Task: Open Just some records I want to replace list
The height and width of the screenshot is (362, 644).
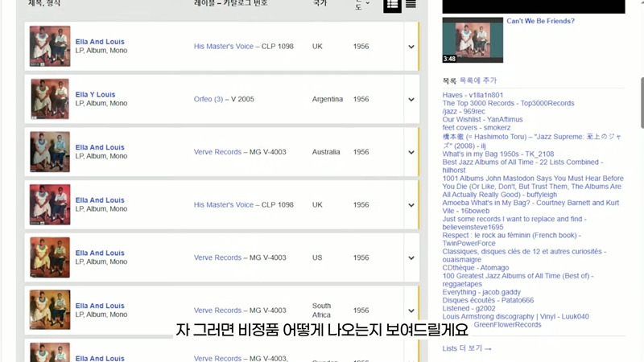Action: click(514, 224)
